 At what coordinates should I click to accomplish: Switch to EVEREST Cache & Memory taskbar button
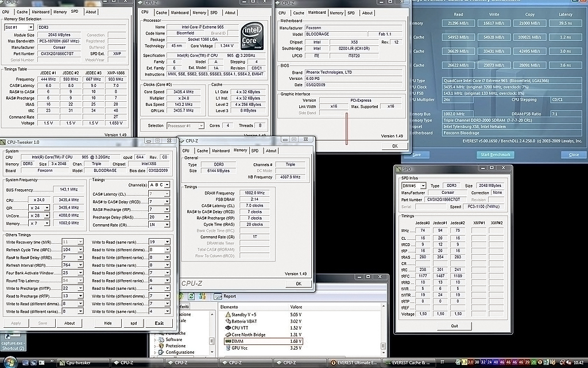click(x=410, y=363)
